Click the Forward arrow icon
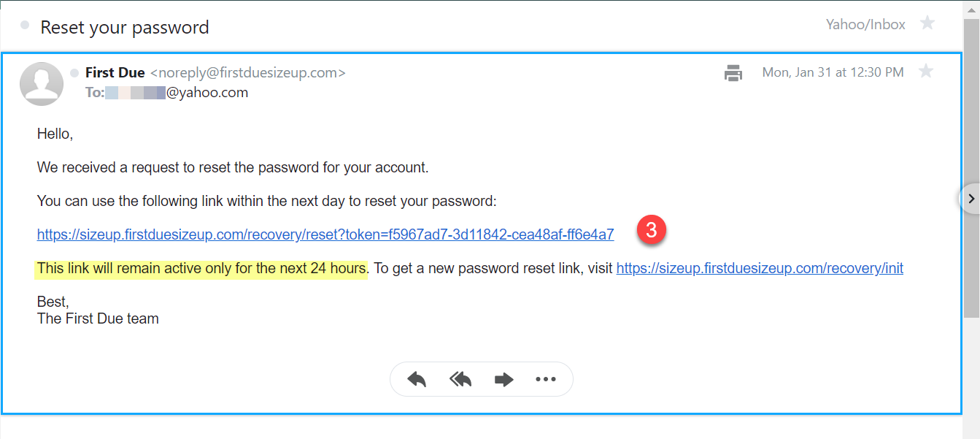Image resolution: width=980 pixels, height=439 pixels. pos(504,380)
